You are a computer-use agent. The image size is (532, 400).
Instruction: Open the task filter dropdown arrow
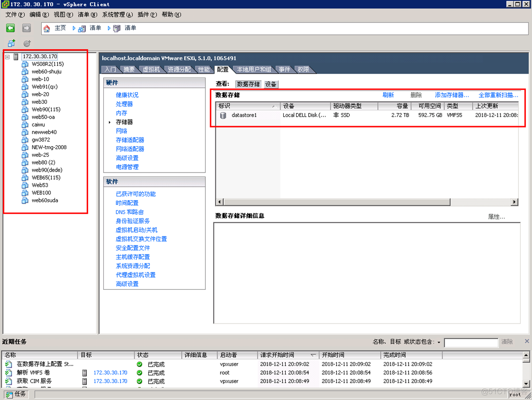click(x=439, y=342)
